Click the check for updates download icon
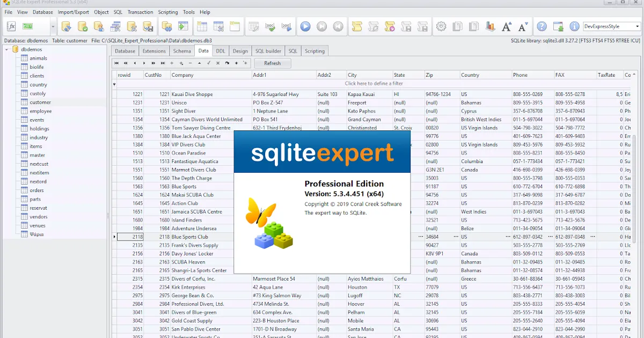Screen dimensions: 644x338 tap(558, 26)
